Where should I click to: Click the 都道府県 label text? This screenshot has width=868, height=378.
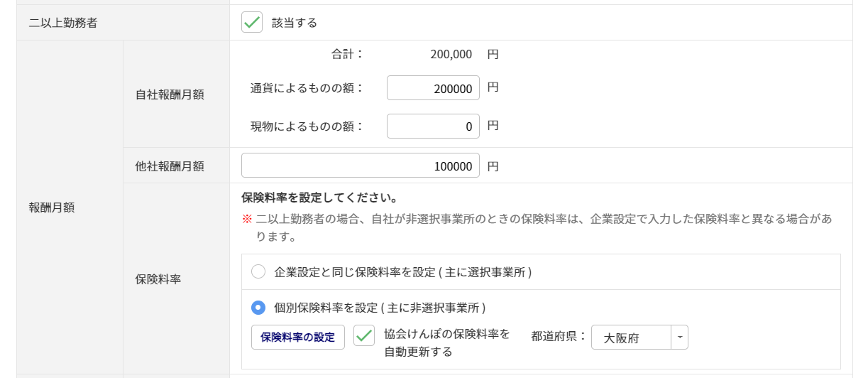[x=558, y=336]
